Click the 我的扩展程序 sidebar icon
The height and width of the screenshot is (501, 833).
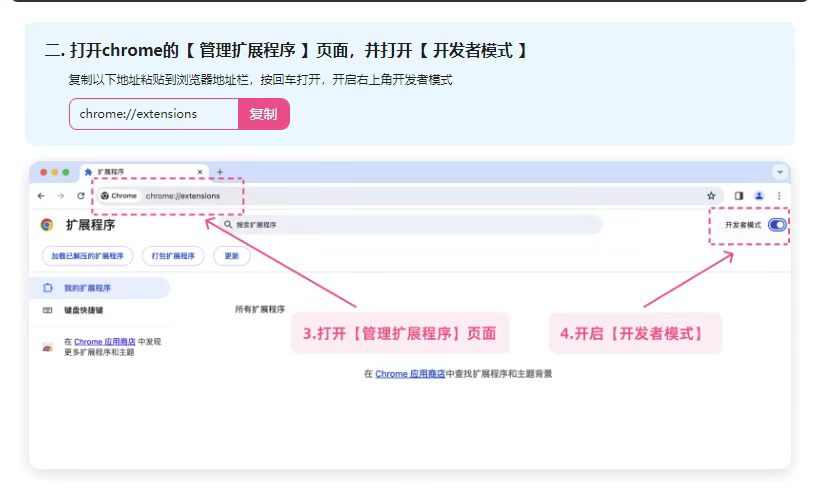48,288
